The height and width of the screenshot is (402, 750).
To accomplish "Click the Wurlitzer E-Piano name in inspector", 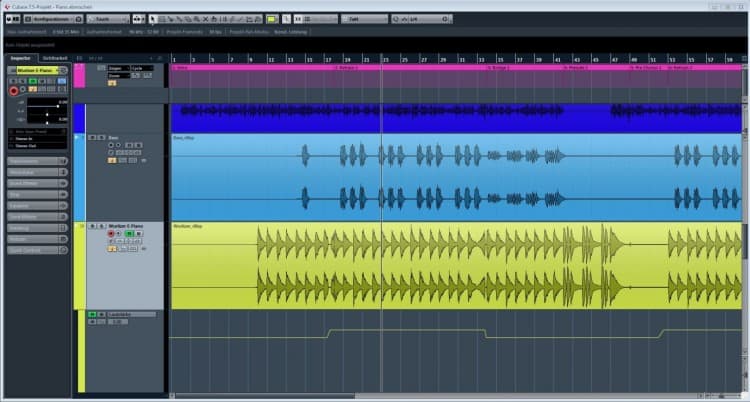I will pyautogui.click(x=37, y=70).
